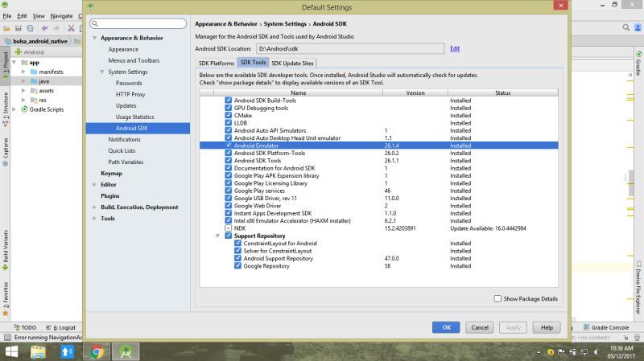Open the File menu

[x=7, y=16]
